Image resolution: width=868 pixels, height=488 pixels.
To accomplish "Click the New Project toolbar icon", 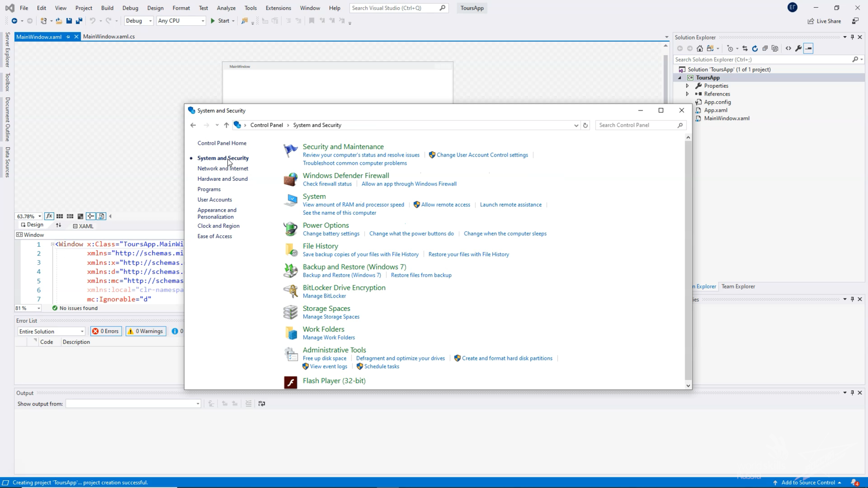I will coord(44,21).
